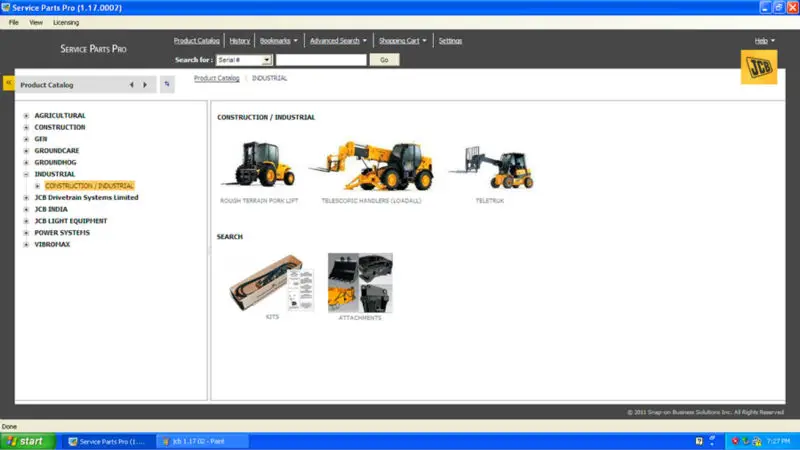Select AGRICULTURAL in the tree
The width and height of the screenshot is (800, 450).
pos(60,116)
